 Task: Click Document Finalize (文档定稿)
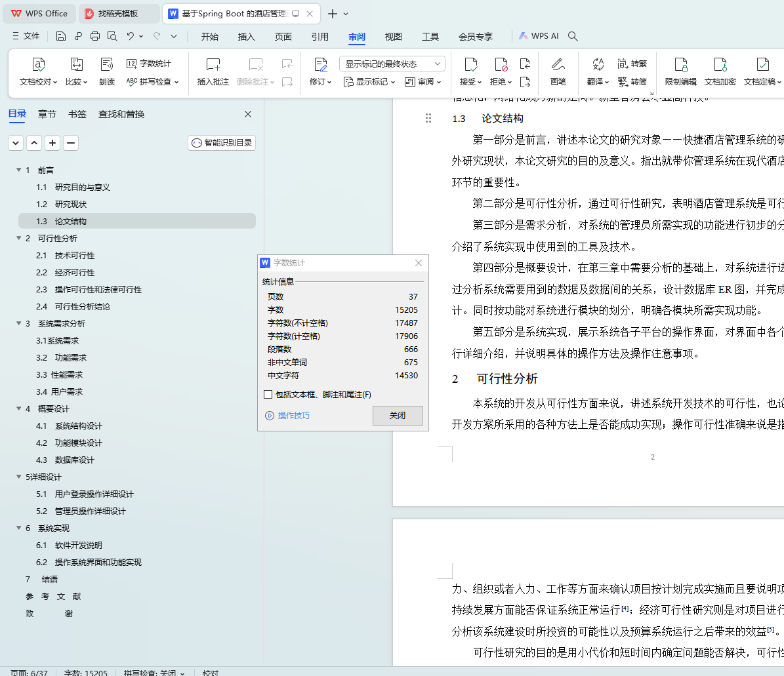pyautogui.click(x=762, y=71)
